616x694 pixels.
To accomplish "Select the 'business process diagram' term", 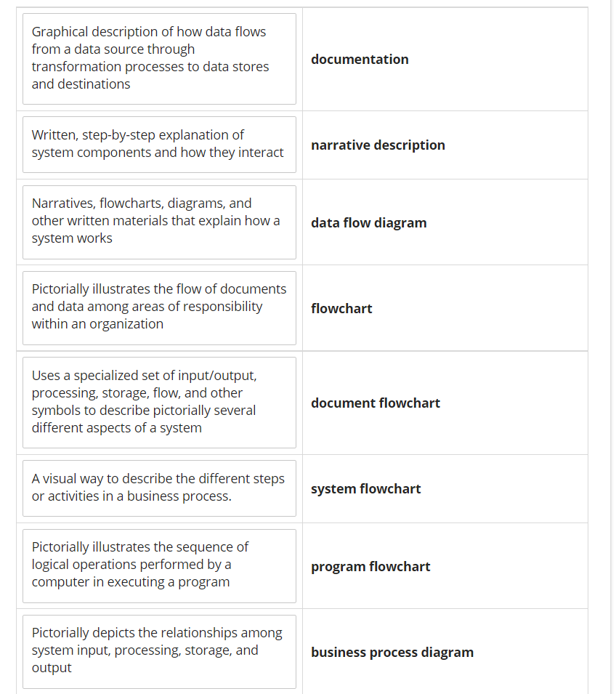I will click(x=392, y=653).
